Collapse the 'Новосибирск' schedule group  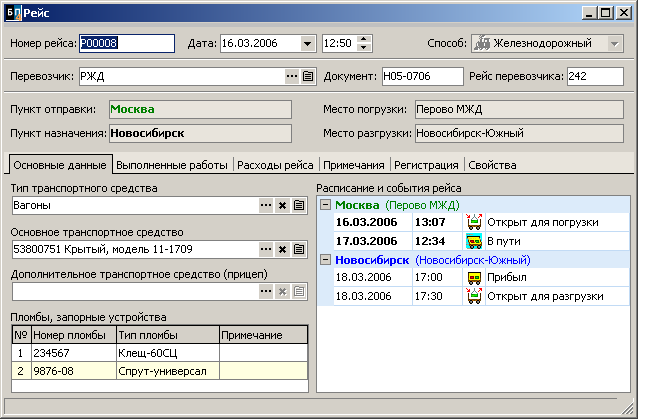click(325, 260)
